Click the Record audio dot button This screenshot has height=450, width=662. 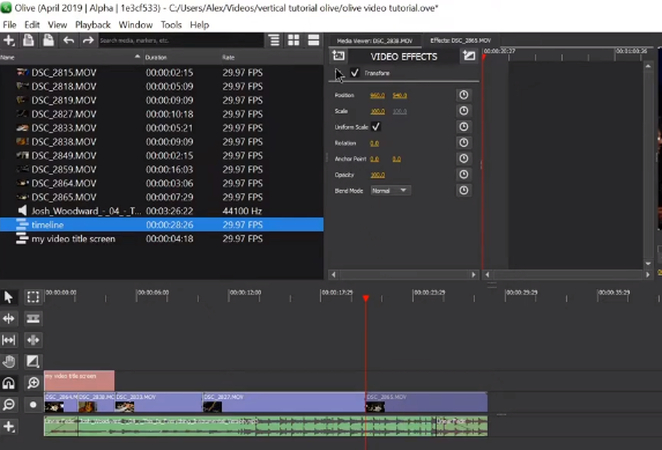[x=33, y=404]
